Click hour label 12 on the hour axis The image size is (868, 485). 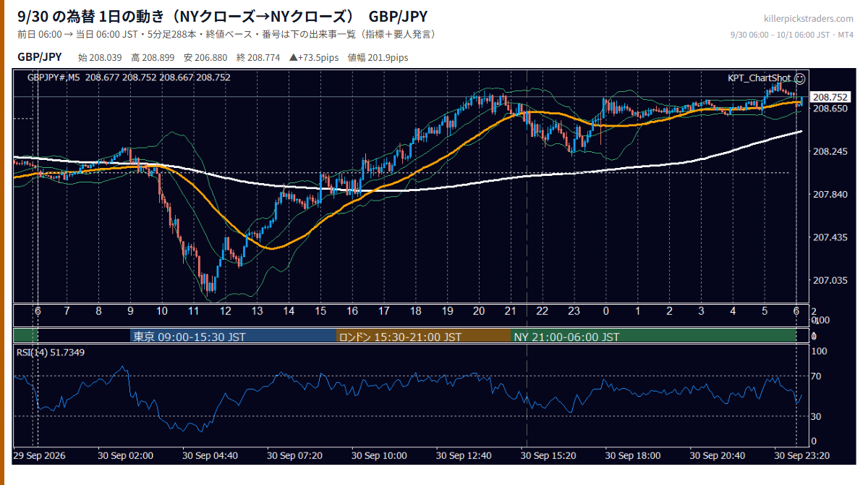tap(226, 311)
